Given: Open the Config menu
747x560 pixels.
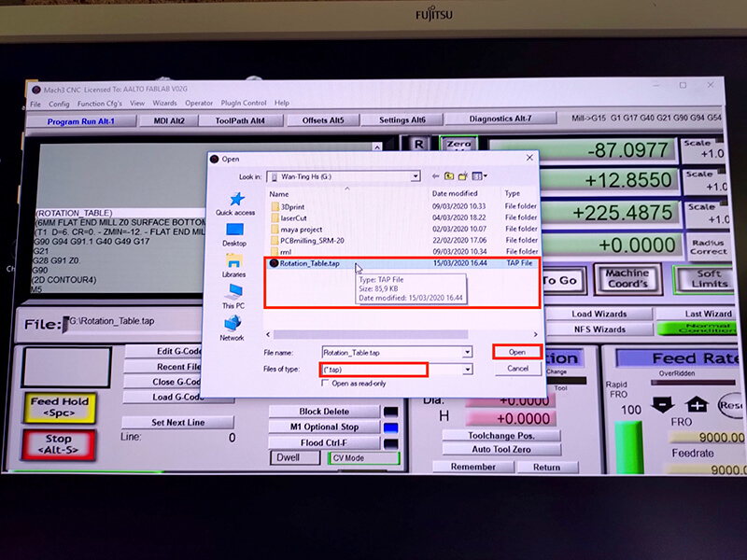Looking at the screenshot, I should pyautogui.click(x=59, y=104).
